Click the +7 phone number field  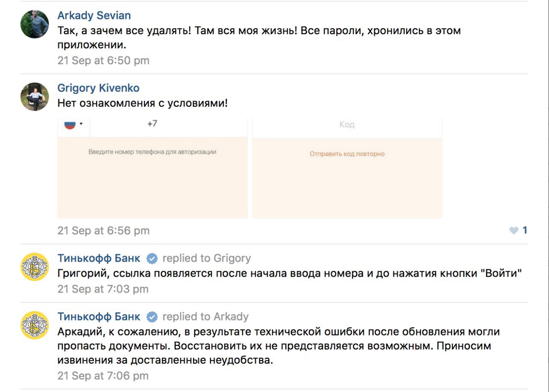click(x=169, y=124)
